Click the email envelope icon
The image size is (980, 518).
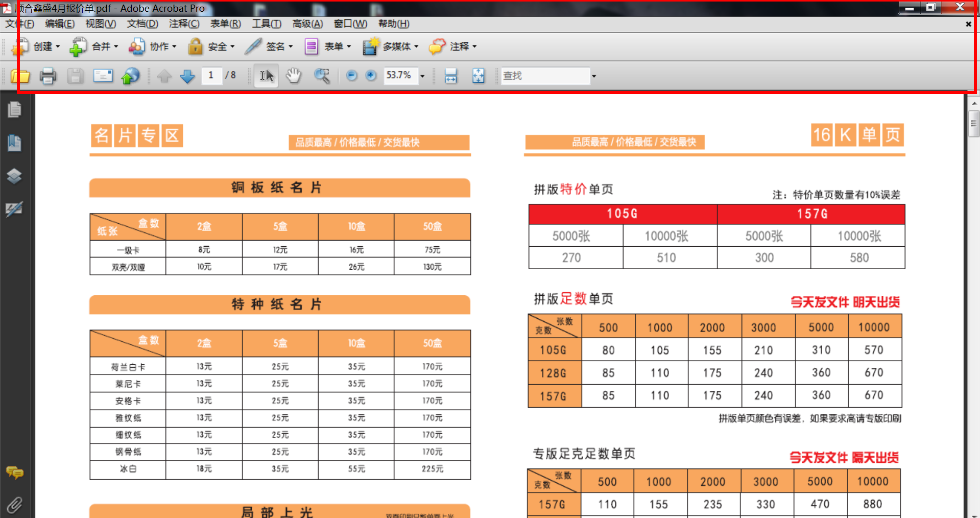(x=103, y=76)
